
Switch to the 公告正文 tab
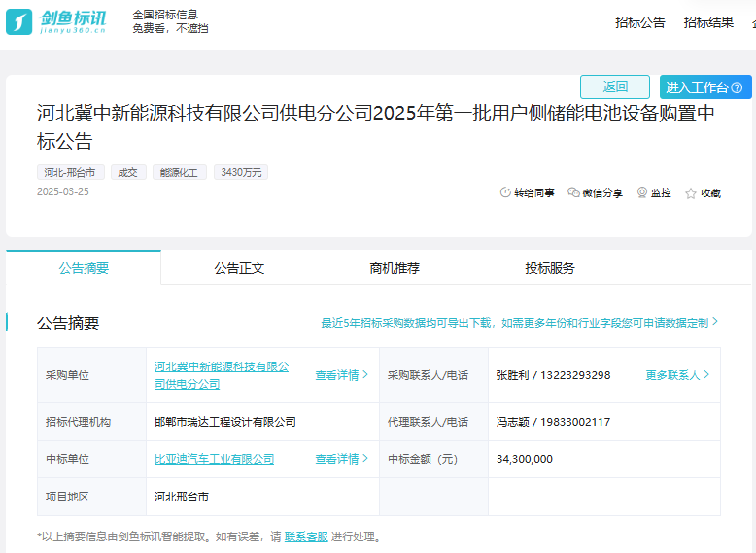point(239,268)
